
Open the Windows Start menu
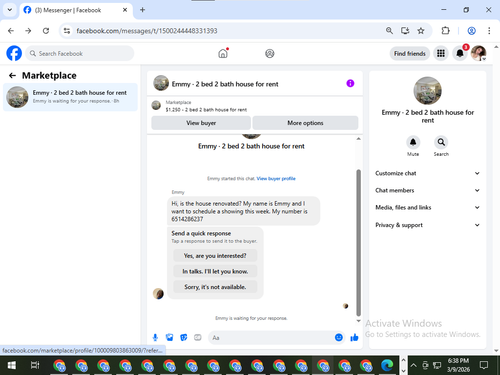pos(12,365)
